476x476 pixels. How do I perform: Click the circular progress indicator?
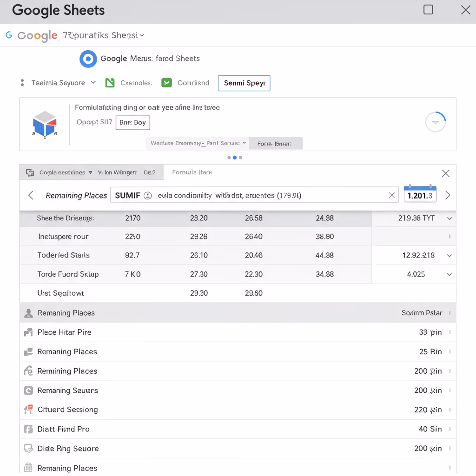435,122
